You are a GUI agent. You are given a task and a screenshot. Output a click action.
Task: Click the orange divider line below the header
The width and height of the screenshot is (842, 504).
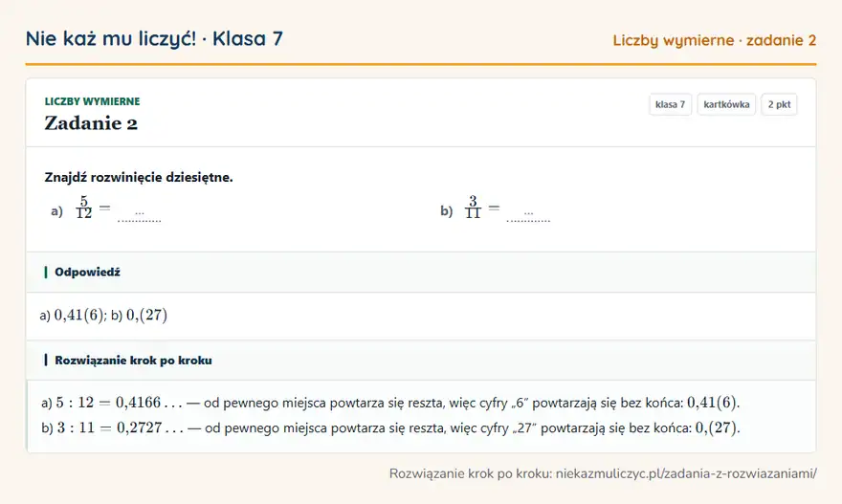pyautogui.click(x=420, y=64)
